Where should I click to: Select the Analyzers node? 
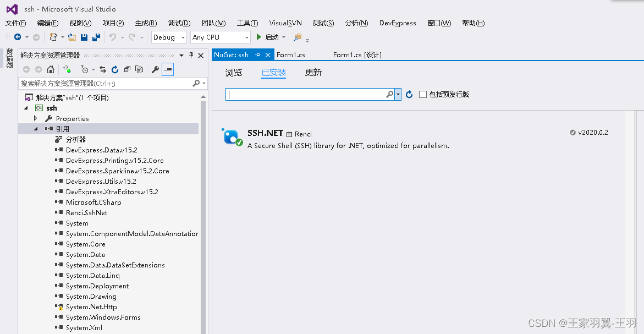pos(76,140)
